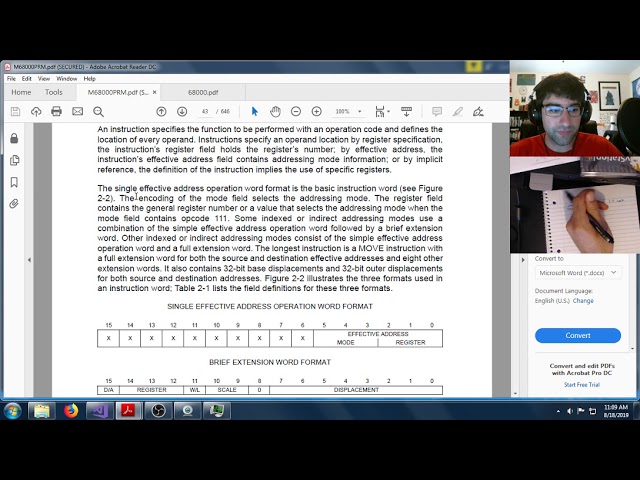Open File Explorer from taskbar

click(x=42, y=411)
